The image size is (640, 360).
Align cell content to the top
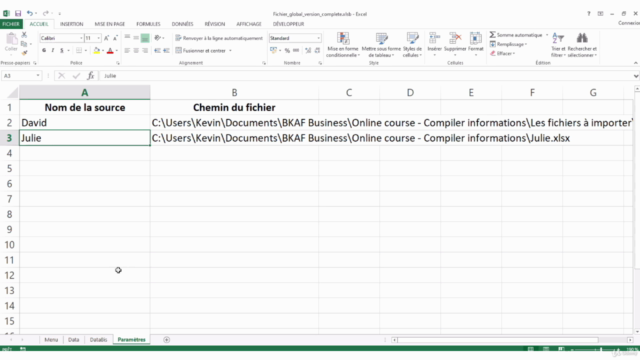(127, 38)
